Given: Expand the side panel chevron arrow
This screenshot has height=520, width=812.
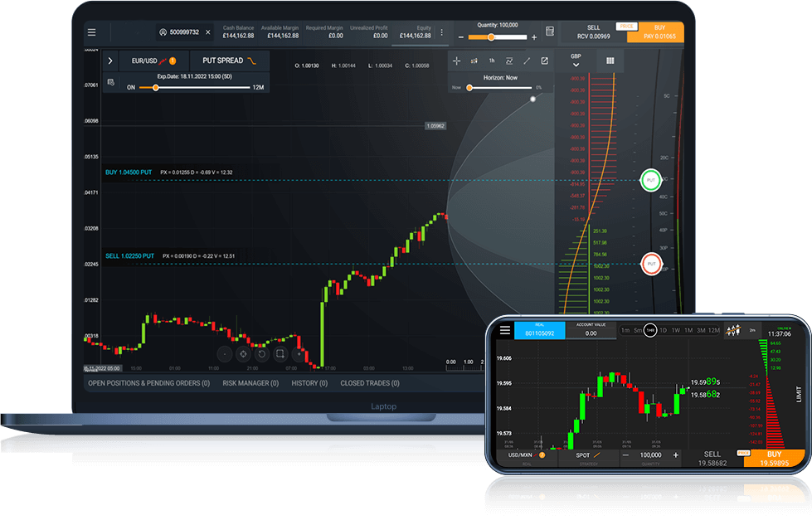Looking at the screenshot, I should click(x=110, y=61).
